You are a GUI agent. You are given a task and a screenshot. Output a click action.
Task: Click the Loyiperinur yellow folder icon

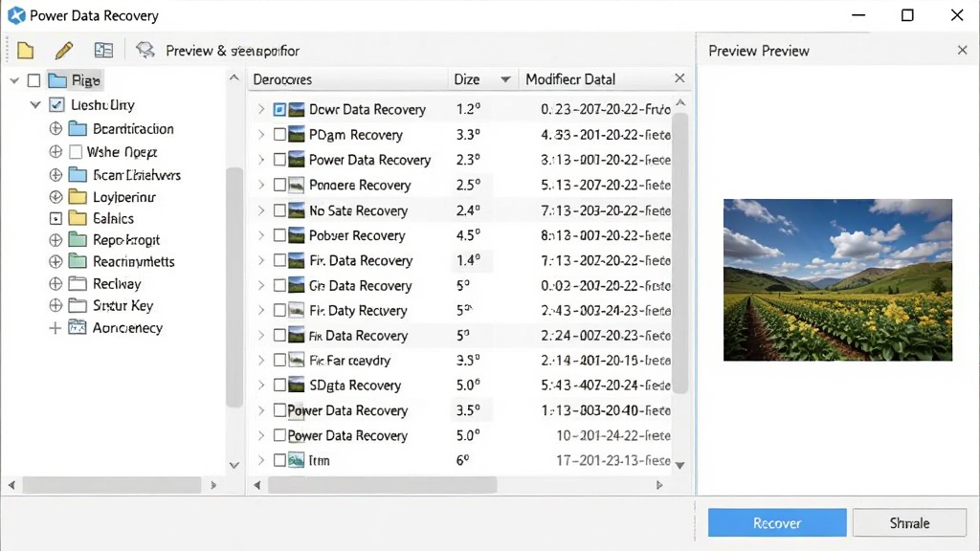[78, 197]
